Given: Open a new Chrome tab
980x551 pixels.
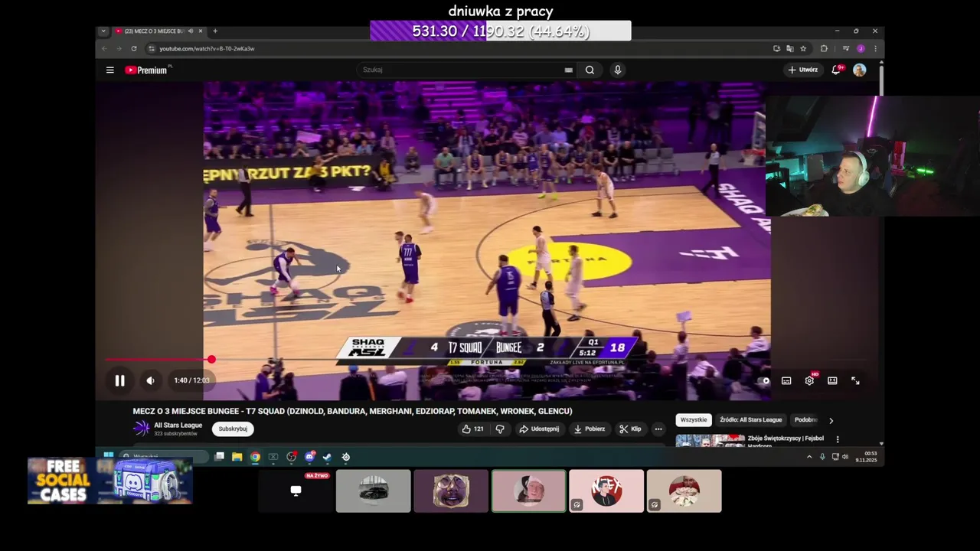Looking at the screenshot, I should coord(215,31).
